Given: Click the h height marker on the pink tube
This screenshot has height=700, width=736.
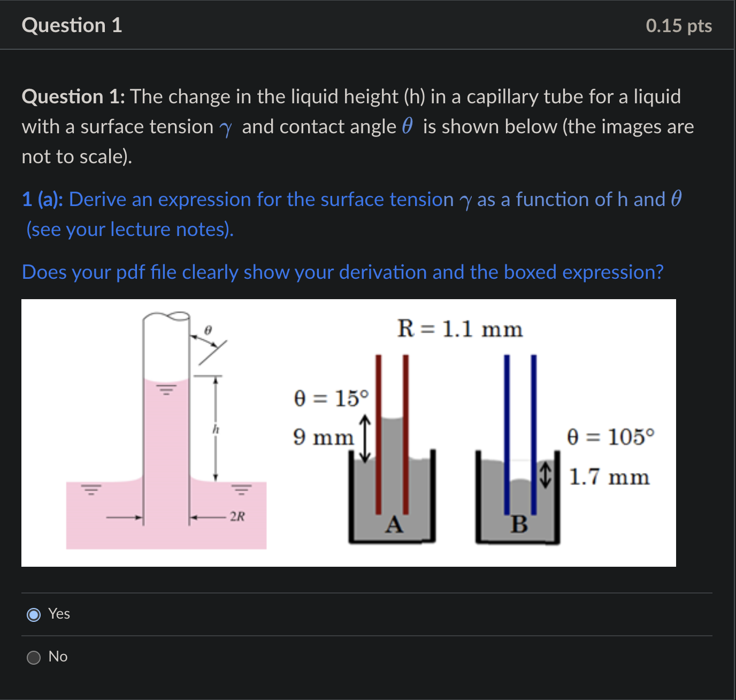Looking at the screenshot, I should coord(215,429).
